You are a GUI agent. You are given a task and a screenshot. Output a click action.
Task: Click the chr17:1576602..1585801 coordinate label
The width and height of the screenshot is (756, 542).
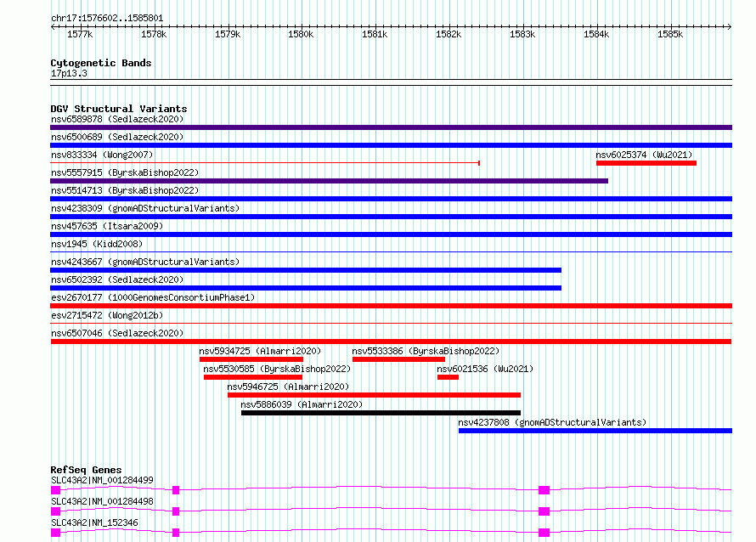click(107, 19)
